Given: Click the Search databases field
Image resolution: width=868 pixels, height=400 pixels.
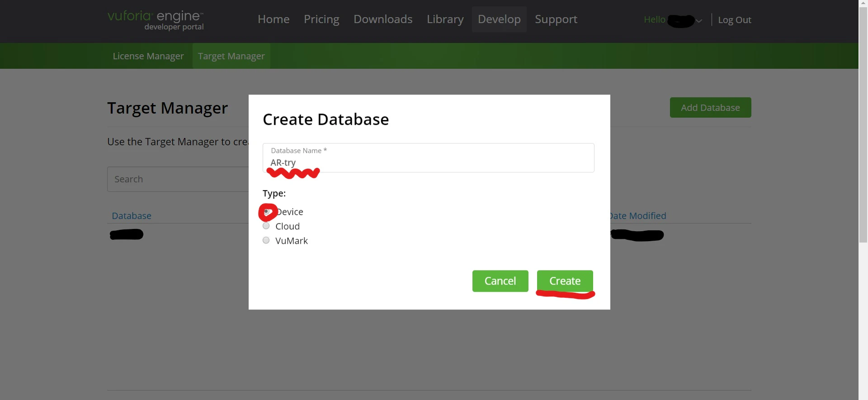Looking at the screenshot, I should 178,179.
